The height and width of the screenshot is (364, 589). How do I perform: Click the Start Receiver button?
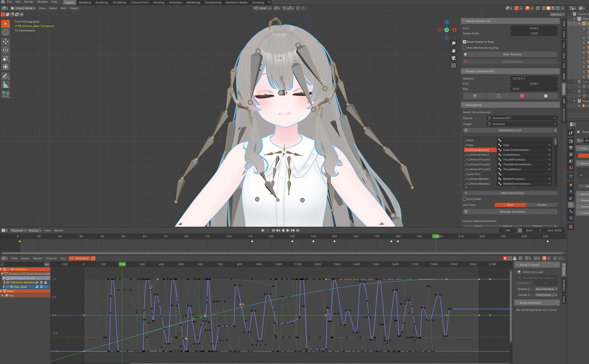coord(512,54)
